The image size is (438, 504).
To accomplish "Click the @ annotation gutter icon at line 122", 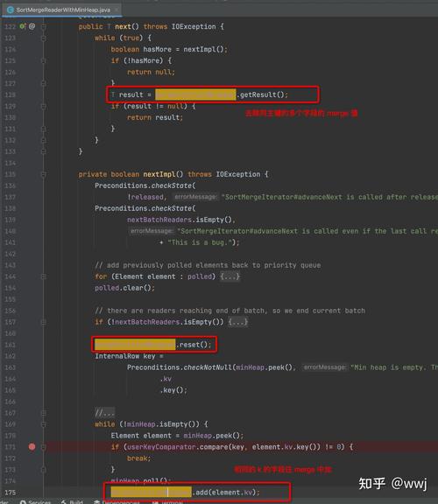I will coord(32,26).
